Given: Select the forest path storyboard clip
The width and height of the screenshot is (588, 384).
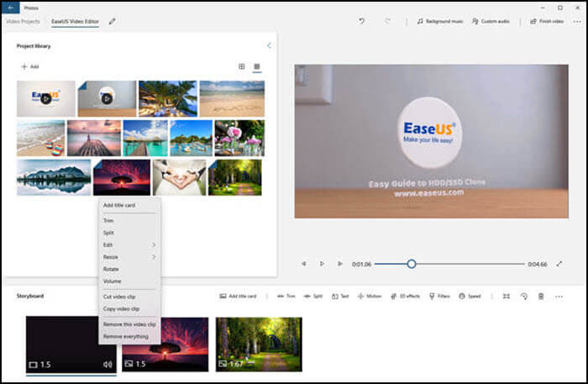Looking at the screenshot, I should tap(258, 344).
